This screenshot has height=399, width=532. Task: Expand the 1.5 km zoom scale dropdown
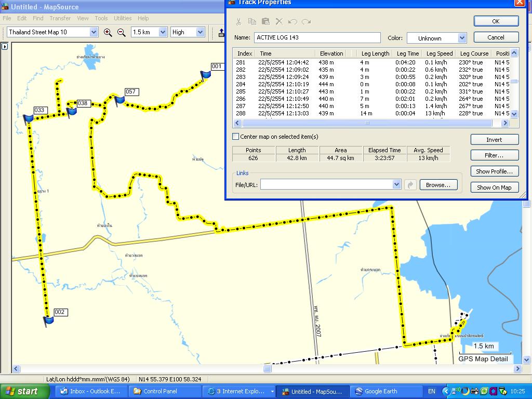[162, 32]
